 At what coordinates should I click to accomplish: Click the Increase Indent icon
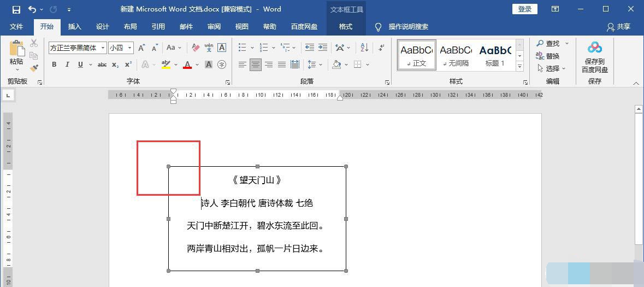pyautogui.click(x=323, y=48)
